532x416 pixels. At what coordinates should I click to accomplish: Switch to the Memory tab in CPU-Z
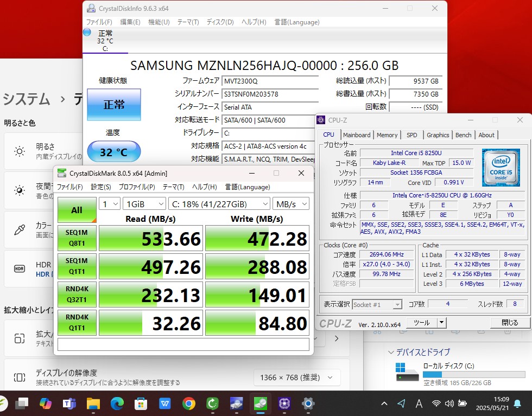pos(387,135)
